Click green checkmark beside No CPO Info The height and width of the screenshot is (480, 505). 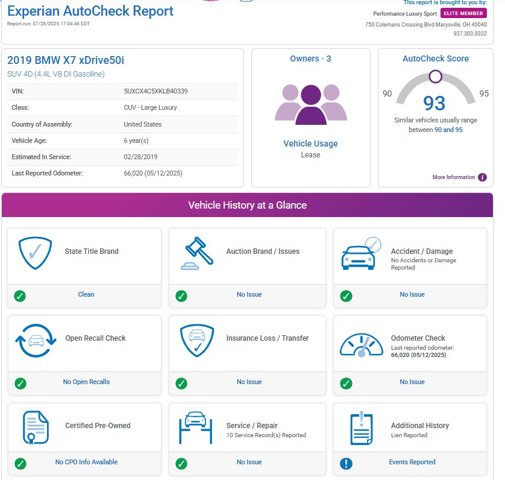point(20,463)
